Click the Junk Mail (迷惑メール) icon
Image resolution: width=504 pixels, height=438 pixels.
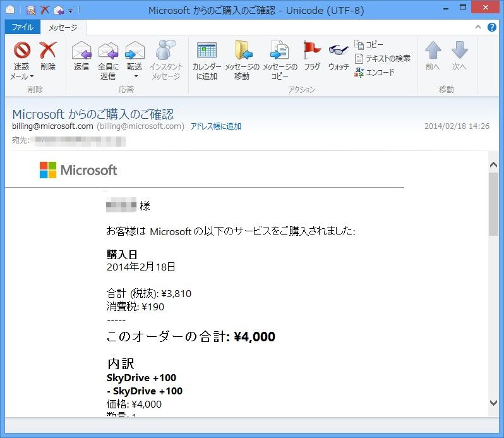[x=22, y=50]
